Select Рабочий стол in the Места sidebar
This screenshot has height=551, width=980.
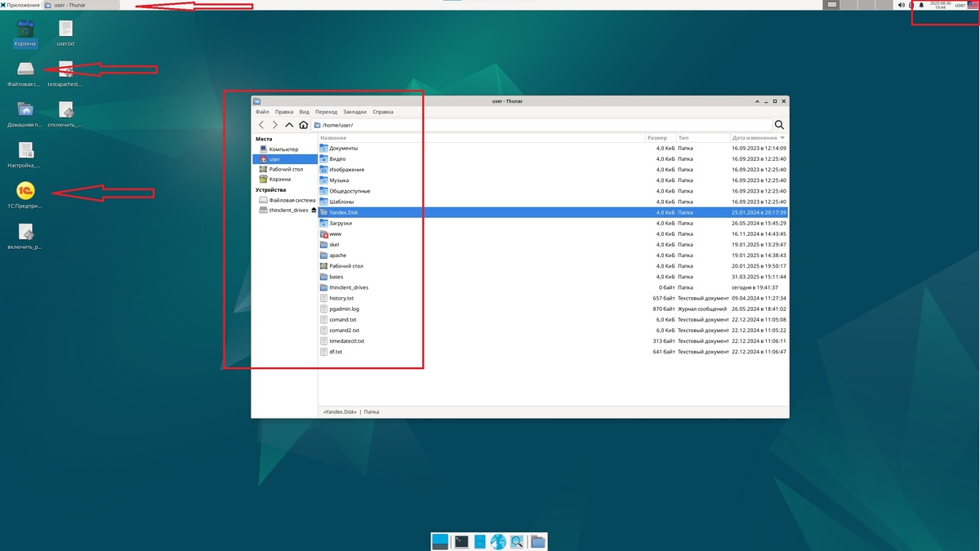point(280,169)
